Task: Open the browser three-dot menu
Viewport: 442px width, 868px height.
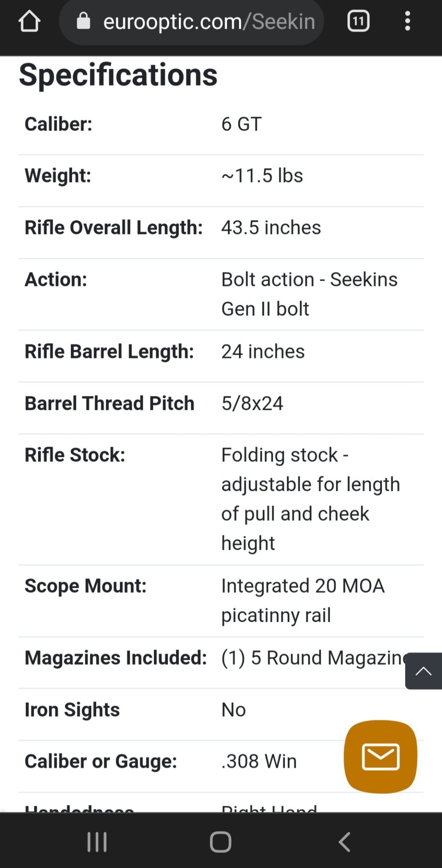Action: point(407,21)
